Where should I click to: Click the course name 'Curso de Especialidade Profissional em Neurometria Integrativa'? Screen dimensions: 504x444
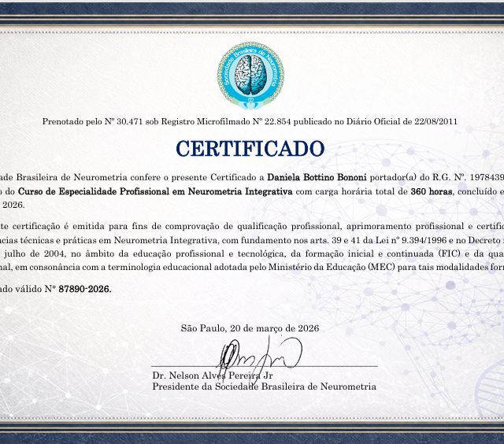point(155,192)
